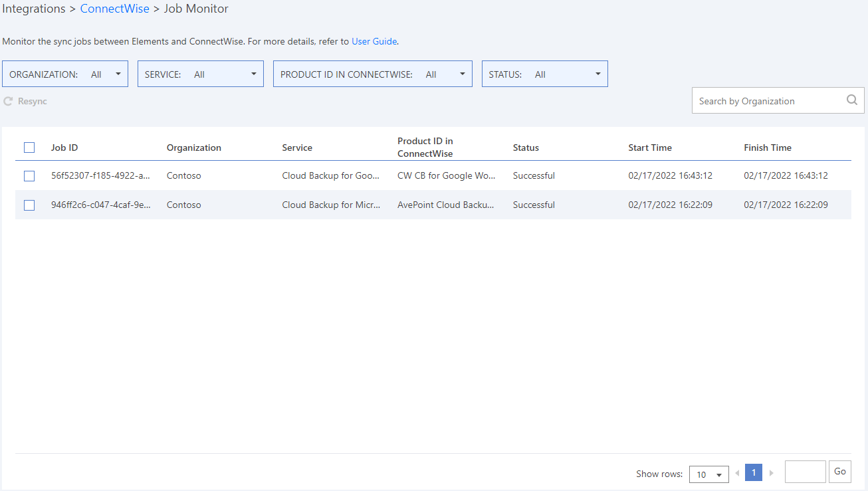Select page 1 in the pagination
The height and width of the screenshot is (491, 868).
pyautogui.click(x=753, y=472)
